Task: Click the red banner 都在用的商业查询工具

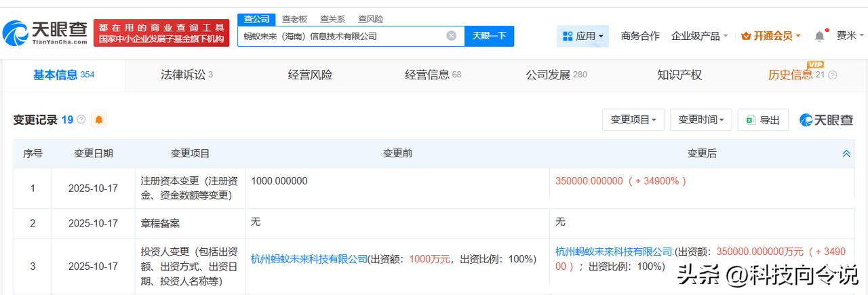Action: [161, 33]
